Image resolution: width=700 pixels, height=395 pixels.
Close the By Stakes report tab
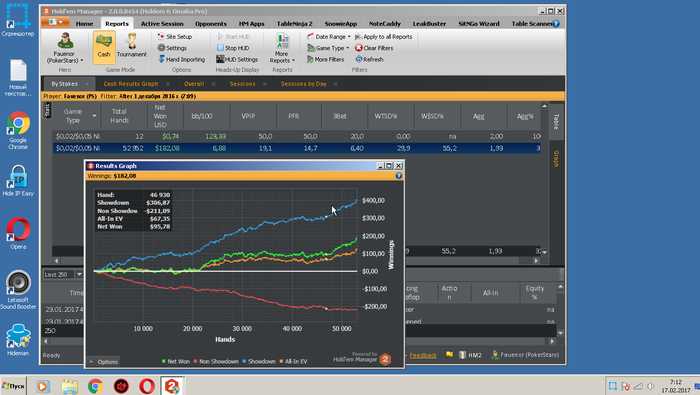[87, 84]
